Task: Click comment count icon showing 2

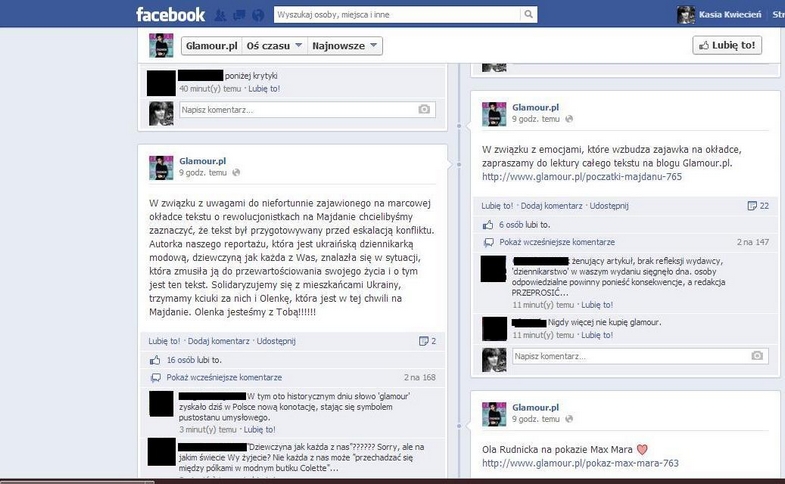Action: click(x=424, y=341)
